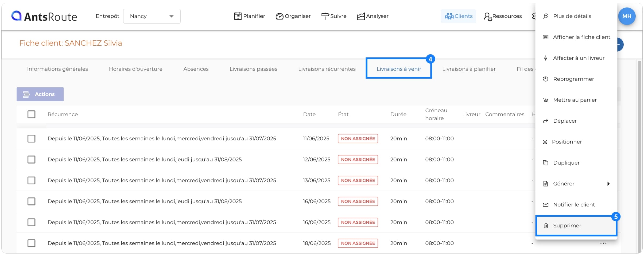Viewport: 644px width, 256px height.
Task: Choose Plus de détails from context menu
Action: click(x=576, y=16)
